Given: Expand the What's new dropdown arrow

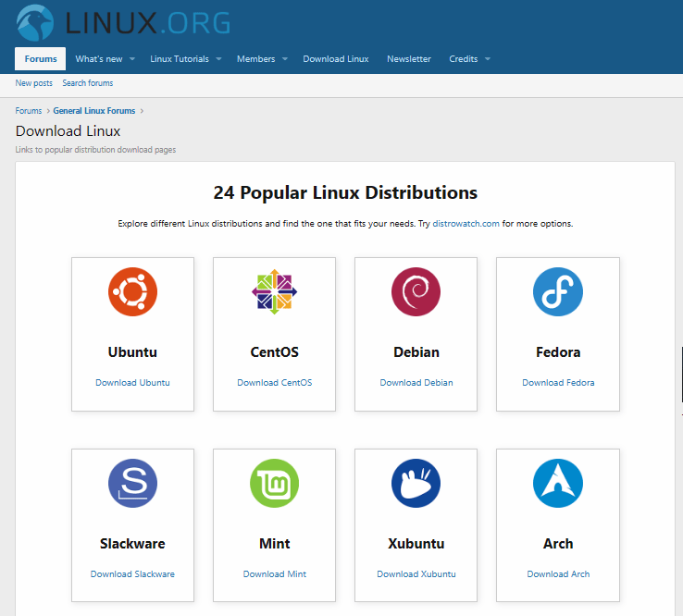Looking at the screenshot, I should 132,59.
